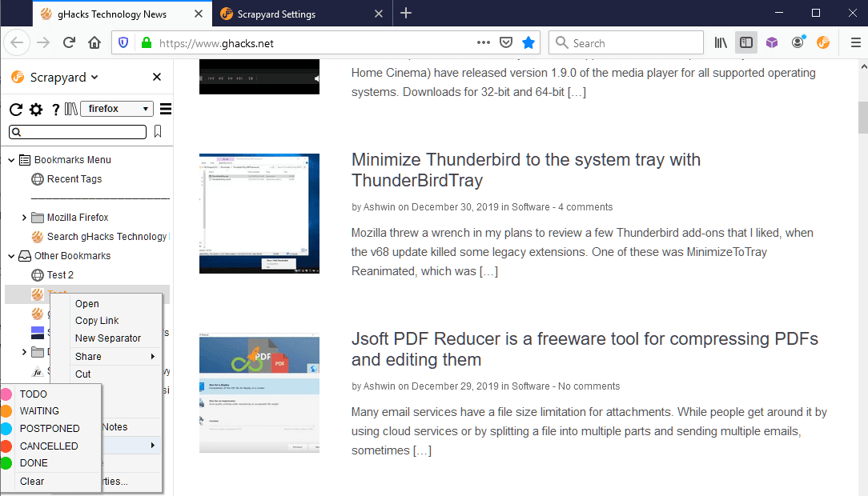Collapse the Other Bookmarks folder

(x=11, y=256)
